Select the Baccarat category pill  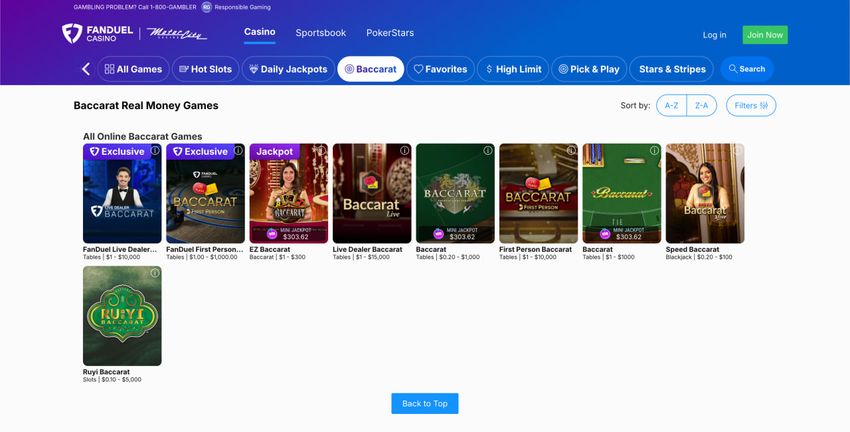point(371,69)
